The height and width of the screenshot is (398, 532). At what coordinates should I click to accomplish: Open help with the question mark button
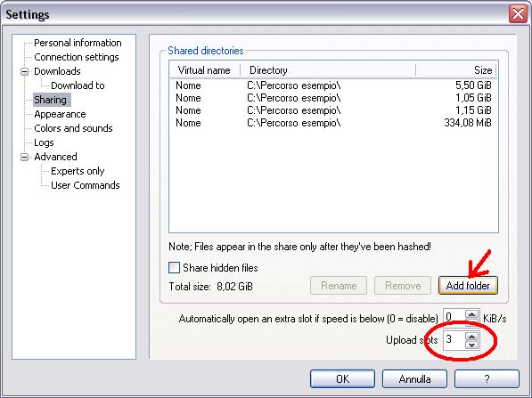(487, 378)
